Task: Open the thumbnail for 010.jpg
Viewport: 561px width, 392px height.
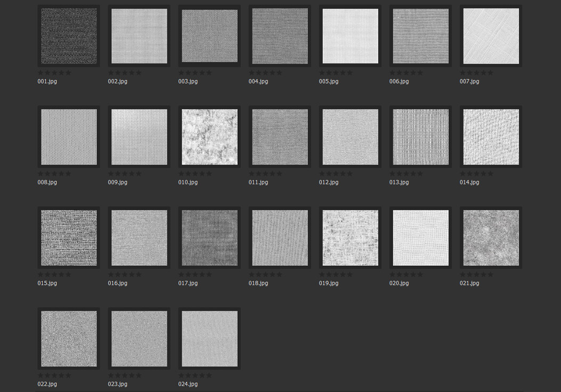Action: click(209, 136)
